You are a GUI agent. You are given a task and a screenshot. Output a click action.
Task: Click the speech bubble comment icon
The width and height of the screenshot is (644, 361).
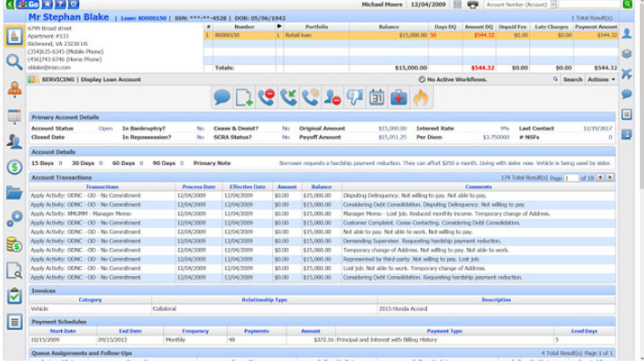click(x=221, y=97)
